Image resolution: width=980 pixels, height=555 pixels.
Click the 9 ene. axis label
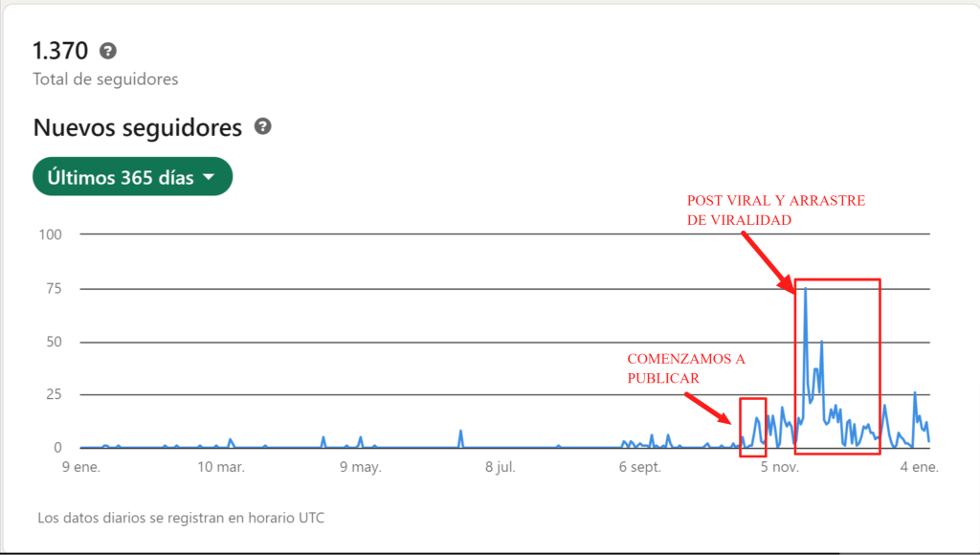(81, 468)
